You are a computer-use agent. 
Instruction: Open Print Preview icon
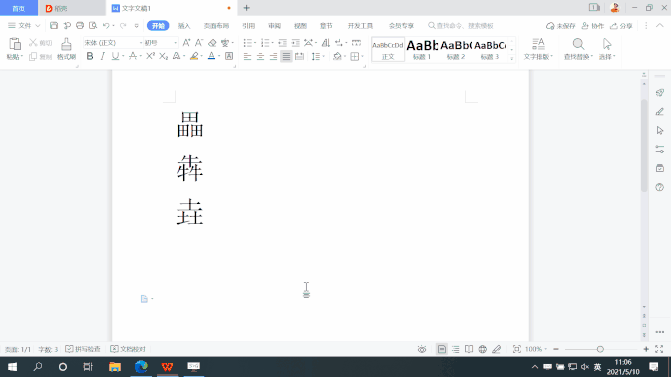click(93, 26)
